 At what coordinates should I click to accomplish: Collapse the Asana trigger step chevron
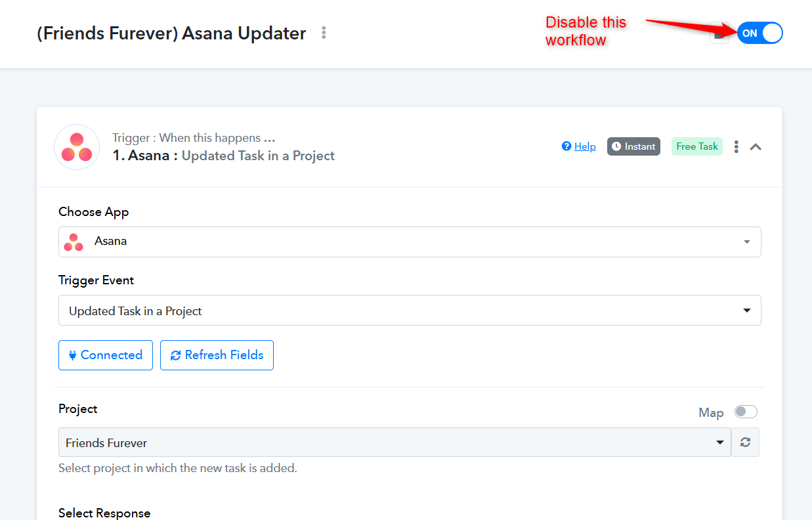pyautogui.click(x=756, y=146)
